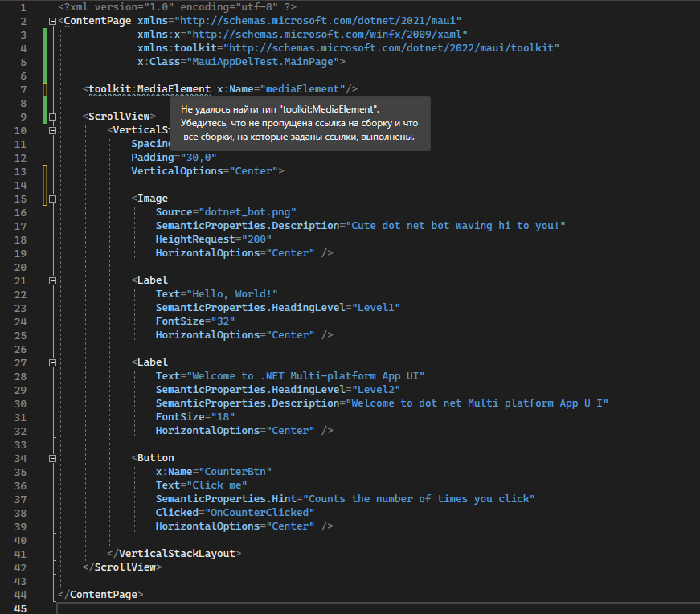This screenshot has width=700, height=614.
Task: Click the "Welcome to .NET Multi-platform App UI" text
Action: click(305, 376)
